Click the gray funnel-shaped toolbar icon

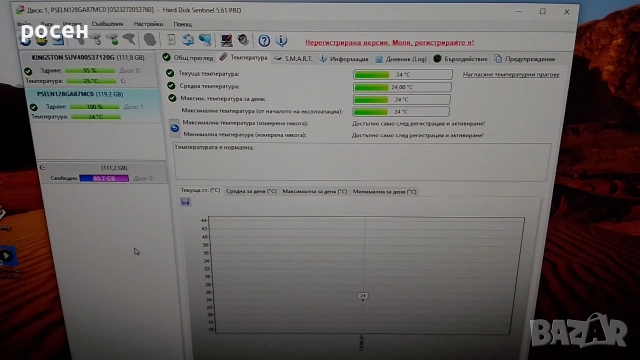129,40
